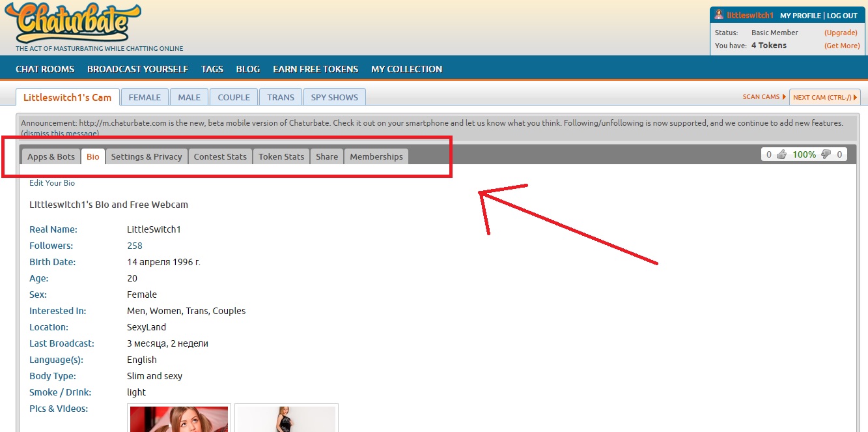Click Next Cam (Ctrl-/) button
Screen dimensions: 868x432
pos(825,97)
